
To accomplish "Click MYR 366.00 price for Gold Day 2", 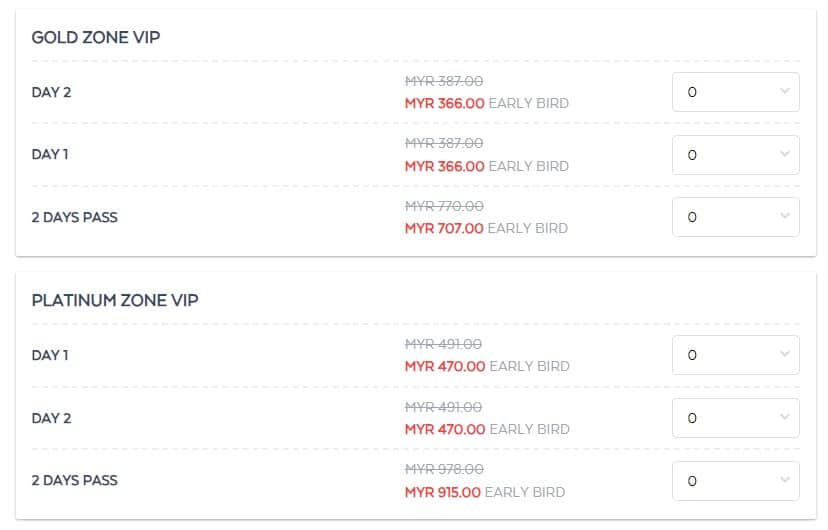I will click(445, 103).
